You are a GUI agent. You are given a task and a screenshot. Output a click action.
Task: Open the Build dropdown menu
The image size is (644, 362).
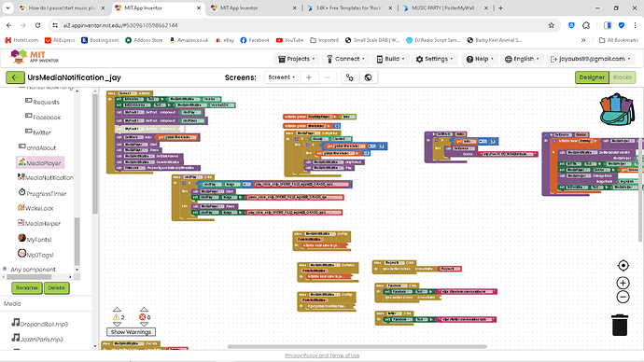click(390, 59)
